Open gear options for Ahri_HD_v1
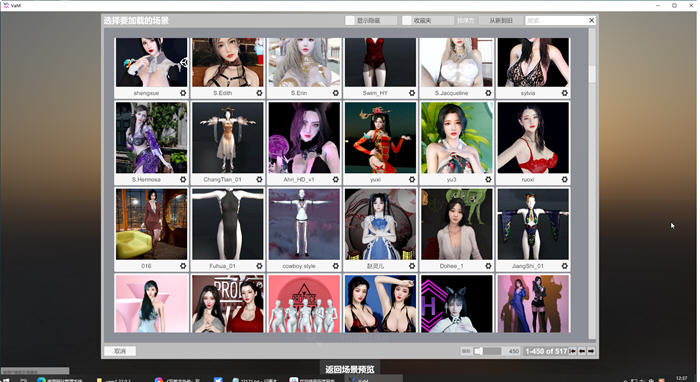 (336, 179)
